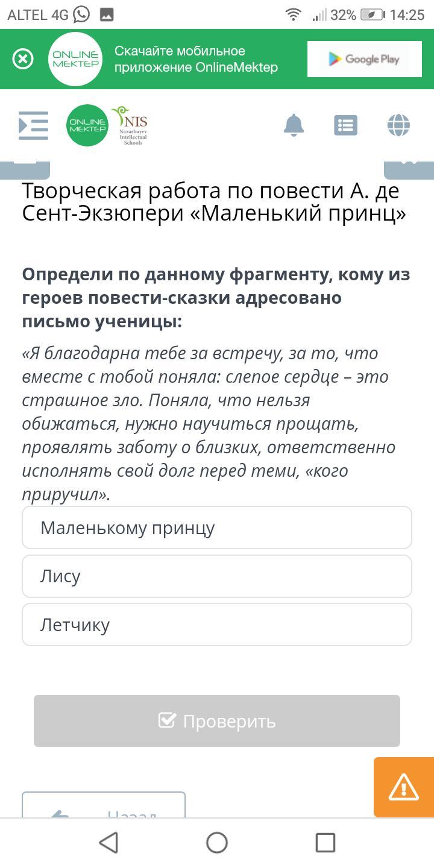The width and height of the screenshot is (434, 868).
Task: Go back with the Назад button
Action: coord(104,805)
